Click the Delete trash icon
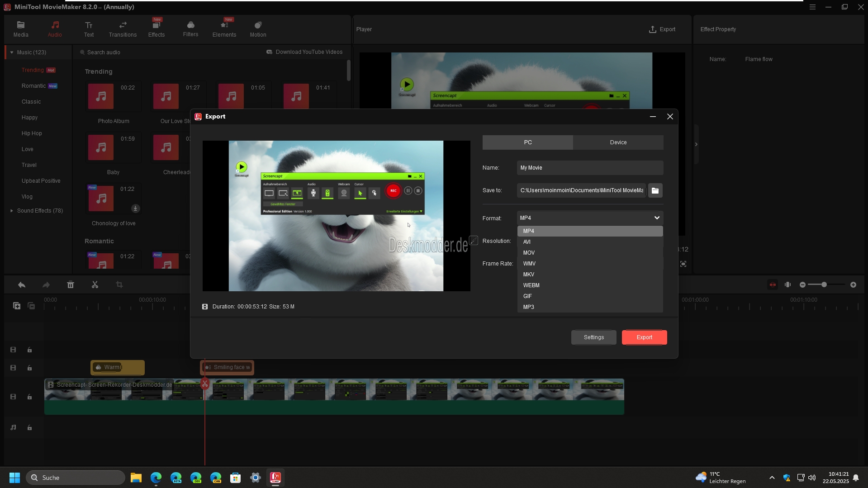The width and height of the screenshot is (868, 488). 70,285
